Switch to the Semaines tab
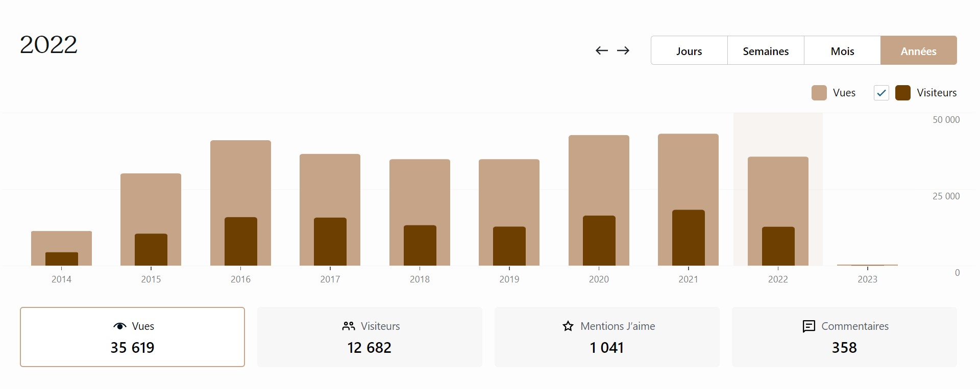The width and height of the screenshot is (980, 389). click(766, 50)
